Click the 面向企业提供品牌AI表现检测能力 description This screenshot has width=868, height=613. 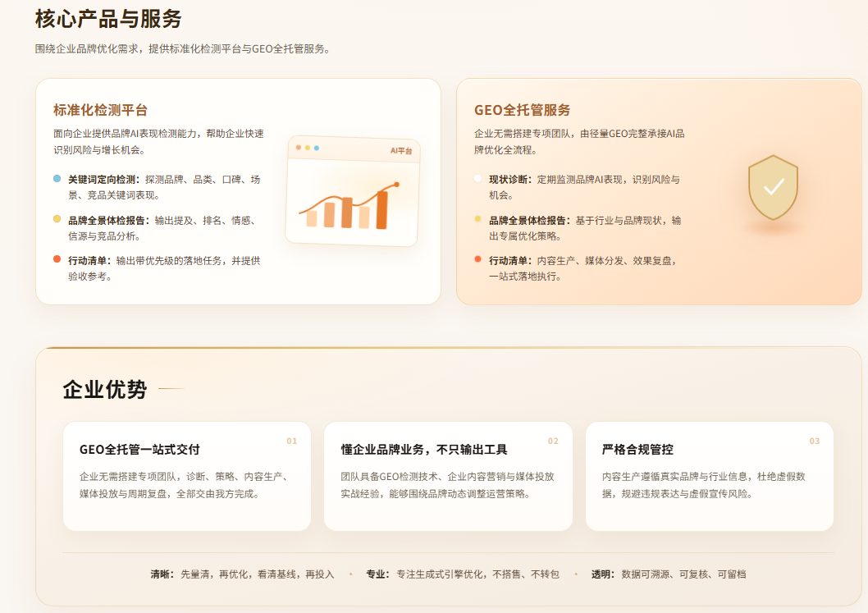point(158,142)
